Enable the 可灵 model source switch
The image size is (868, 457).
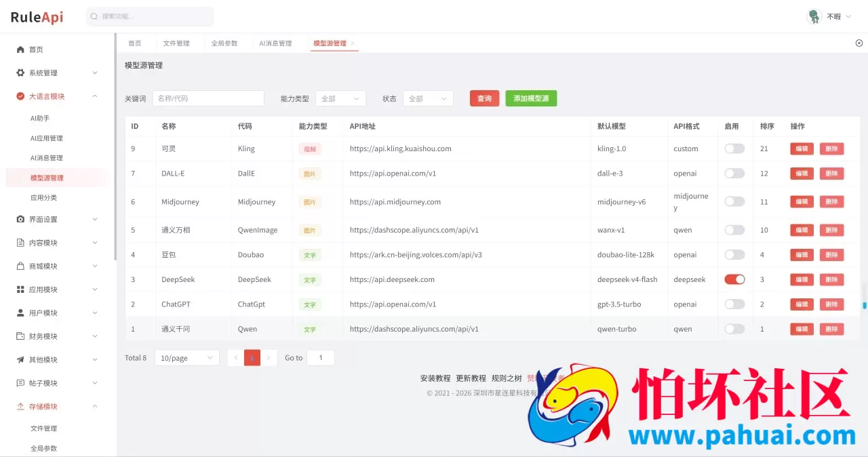[734, 148]
